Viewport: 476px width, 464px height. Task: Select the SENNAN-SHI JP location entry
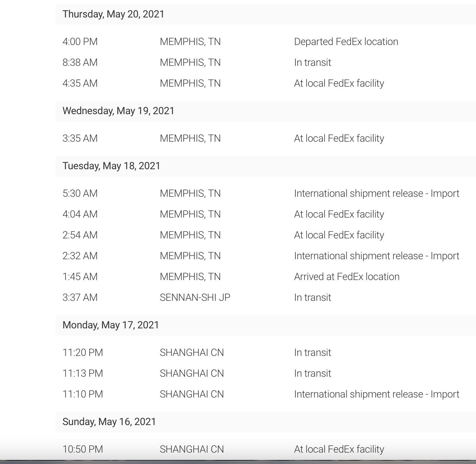195,297
